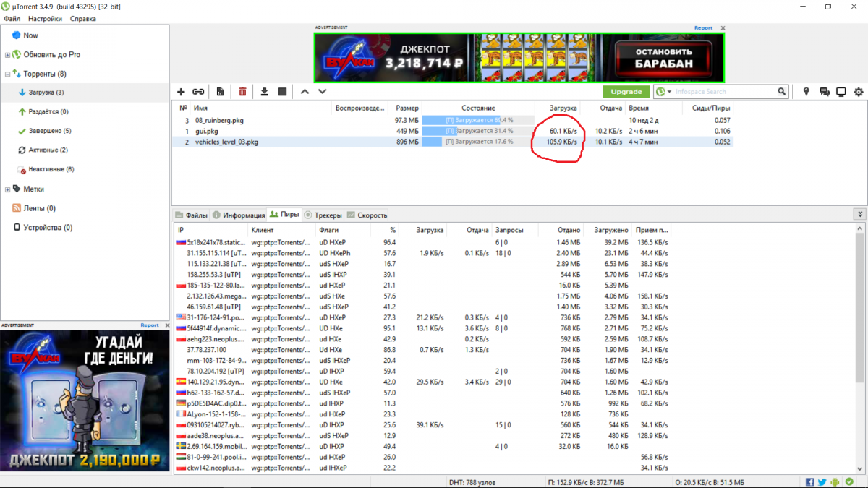This screenshot has height=488, width=868.
Task: Click in the Infospace Search field
Action: point(725,92)
